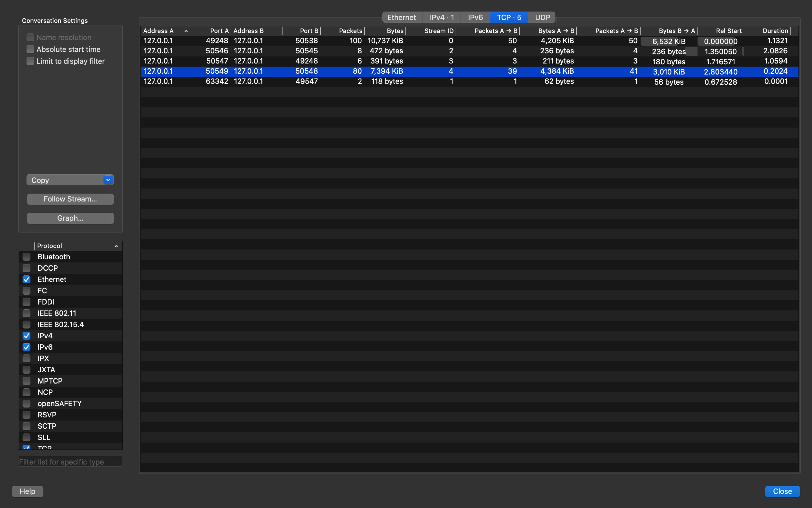Sort by Bytes A → B column header
This screenshot has height=508, width=812.
[x=549, y=31]
